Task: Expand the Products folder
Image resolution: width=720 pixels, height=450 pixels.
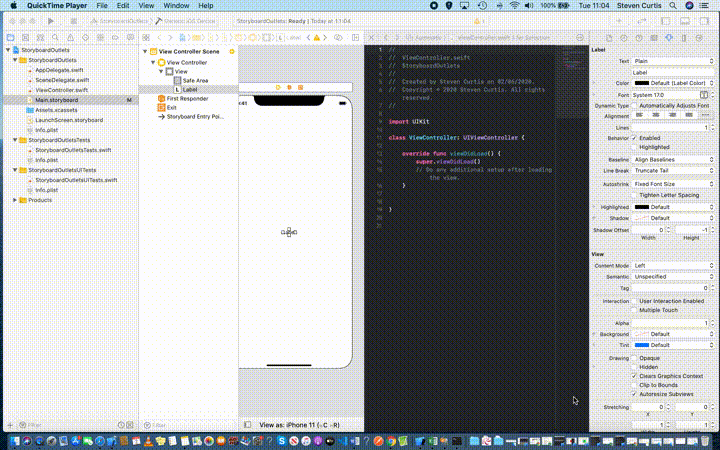Action: [15, 200]
